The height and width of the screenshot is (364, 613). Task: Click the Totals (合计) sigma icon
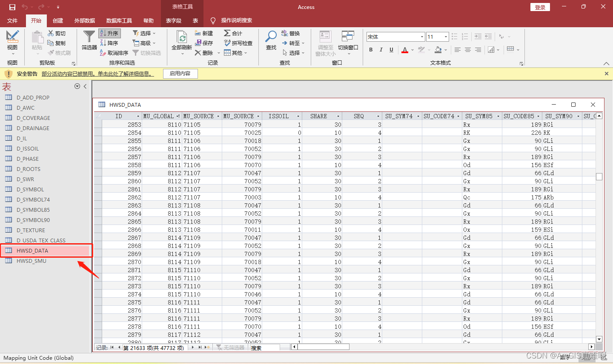point(227,33)
